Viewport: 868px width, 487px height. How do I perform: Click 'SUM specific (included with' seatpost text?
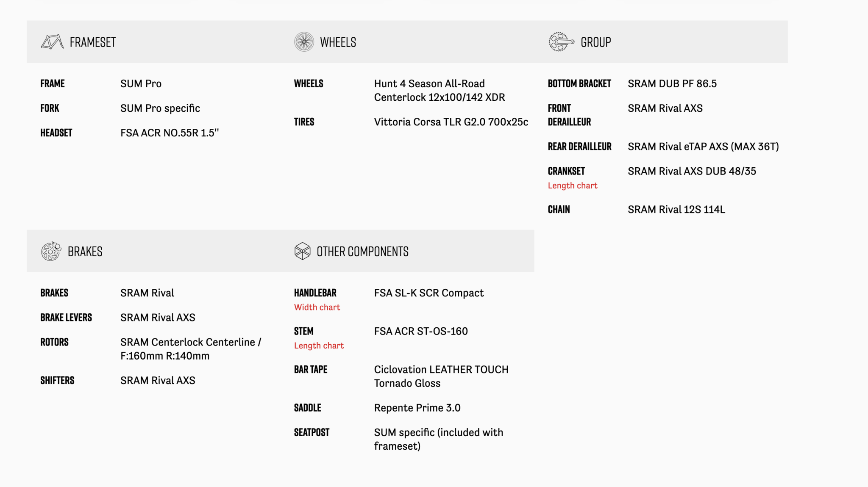tap(439, 432)
